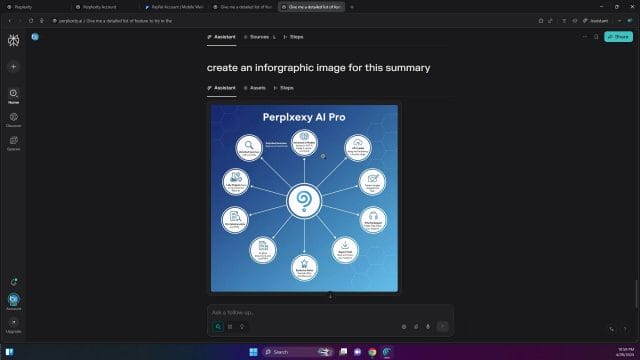Click the taskbar Search box
Screen dimensions: 640x360
(x=297, y=352)
